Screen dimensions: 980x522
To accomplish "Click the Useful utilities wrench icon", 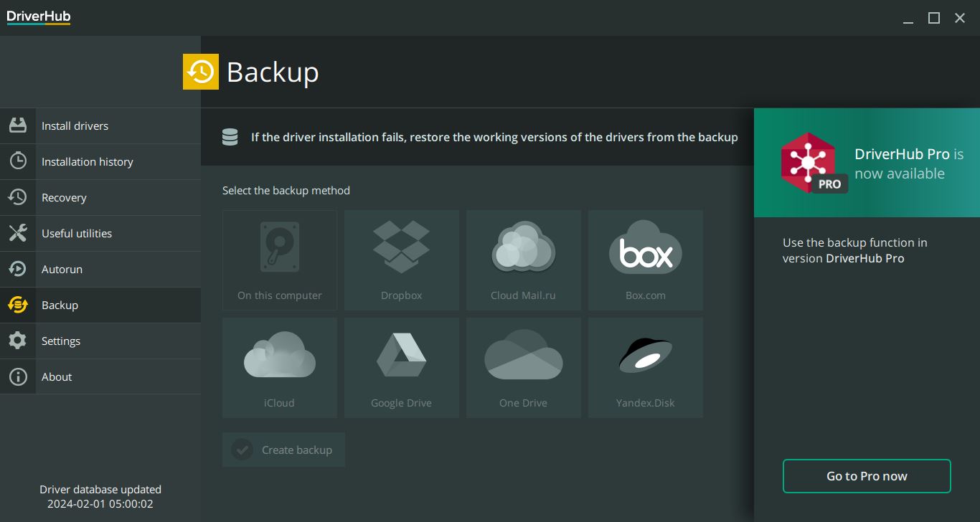I will click(18, 233).
